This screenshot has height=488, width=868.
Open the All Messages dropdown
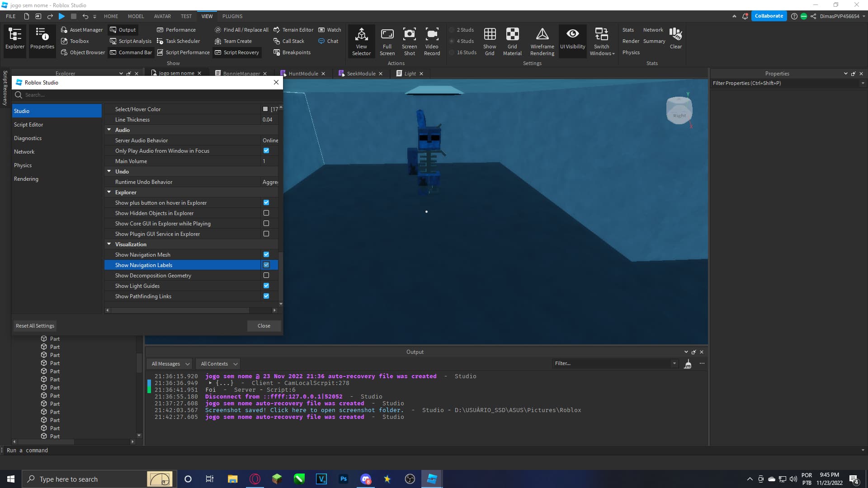170,364
